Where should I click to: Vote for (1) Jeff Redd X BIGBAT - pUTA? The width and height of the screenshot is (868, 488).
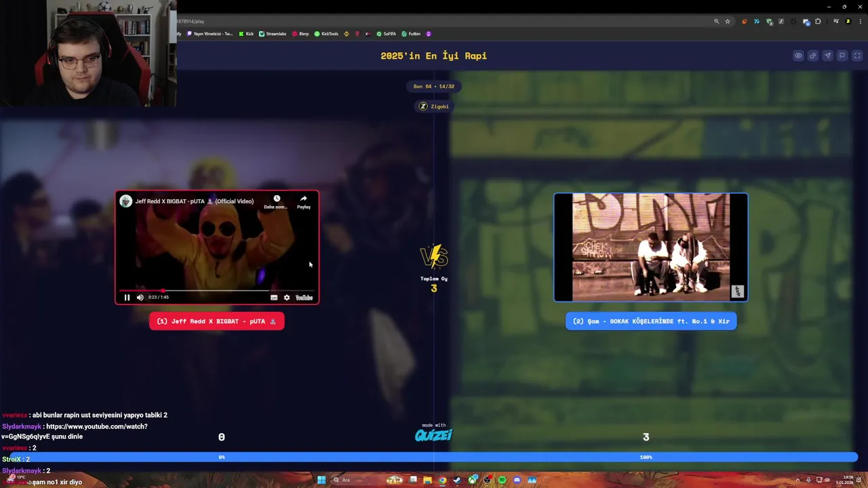click(x=216, y=321)
